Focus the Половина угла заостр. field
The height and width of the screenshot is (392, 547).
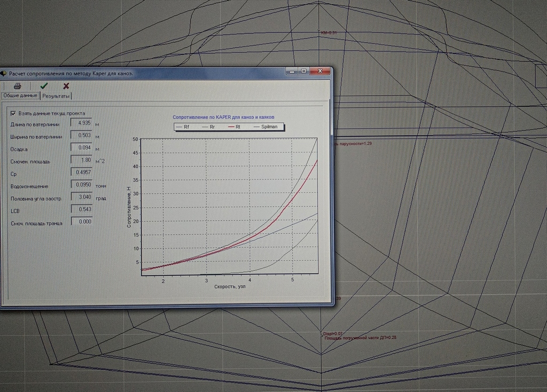point(81,197)
